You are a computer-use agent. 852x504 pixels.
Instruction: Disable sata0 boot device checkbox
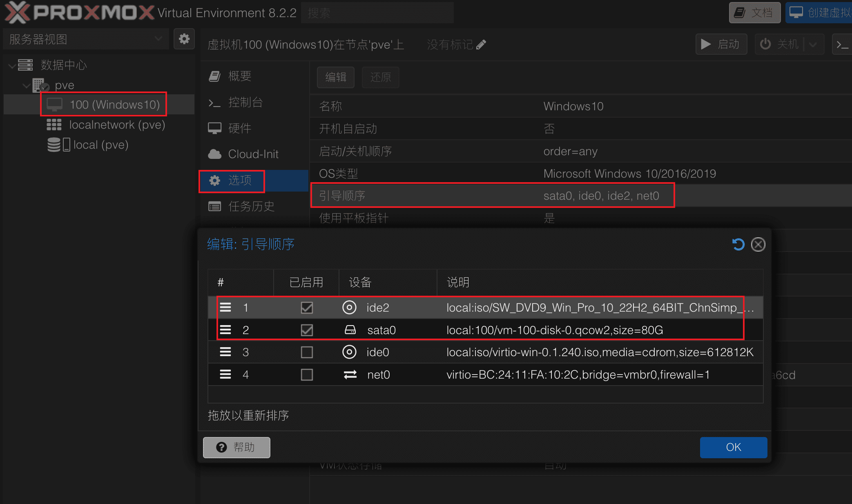(307, 330)
